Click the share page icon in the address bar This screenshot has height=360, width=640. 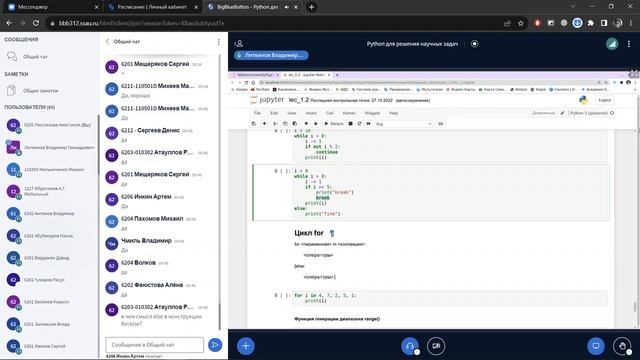click(507, 23)
